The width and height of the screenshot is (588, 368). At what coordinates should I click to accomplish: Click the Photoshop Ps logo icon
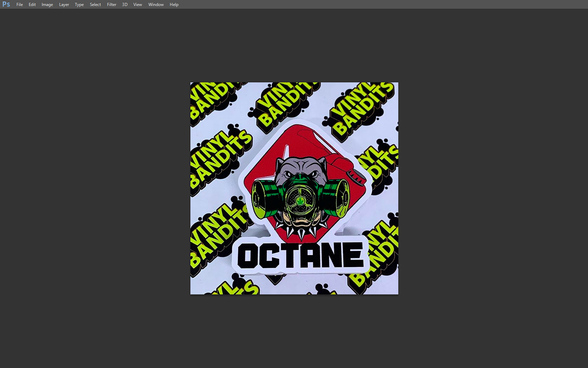point(6,4)
